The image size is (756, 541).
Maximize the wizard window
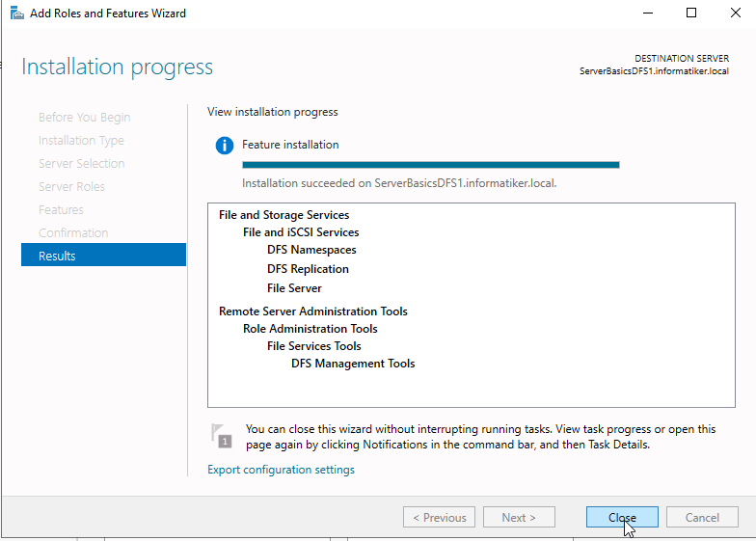click(691, 14)
